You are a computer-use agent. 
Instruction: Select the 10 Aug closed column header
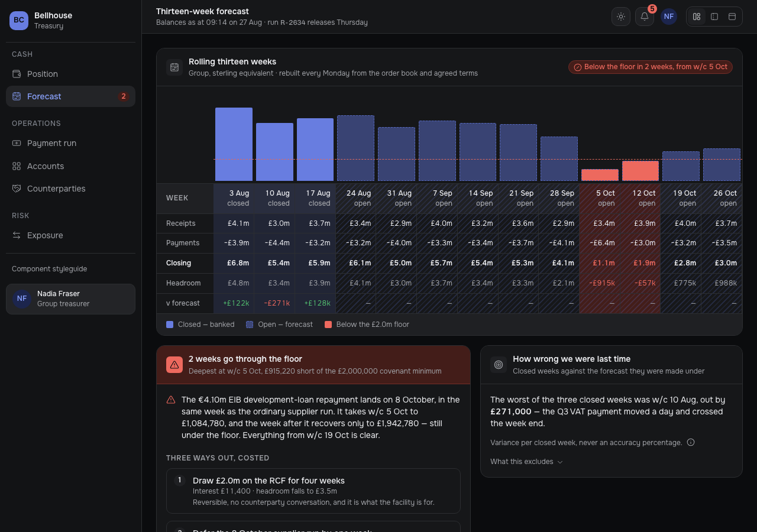click(274, 198)
